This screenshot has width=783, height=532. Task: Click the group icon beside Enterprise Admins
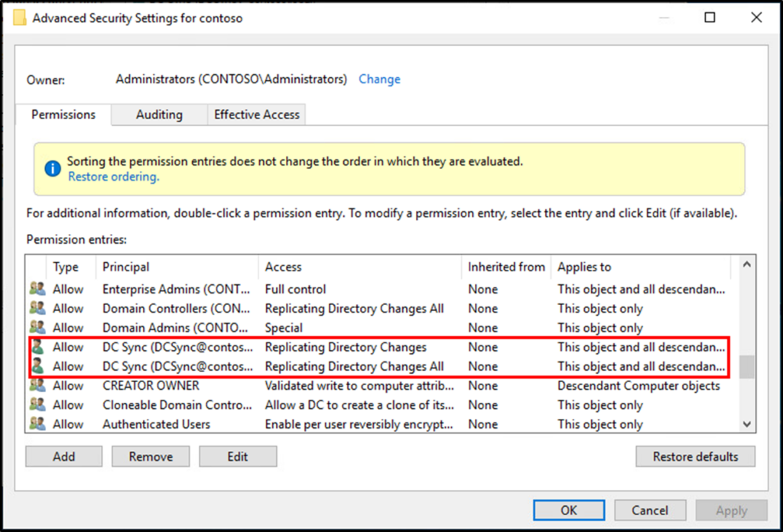(x=36, y=289)
